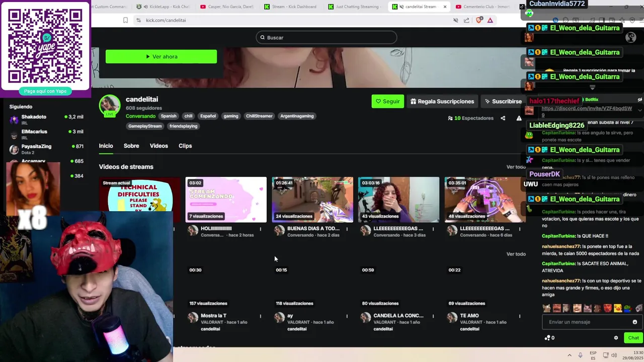Close the candelitai Stream browser tab
644x362 pixels.
click(445, 7)
